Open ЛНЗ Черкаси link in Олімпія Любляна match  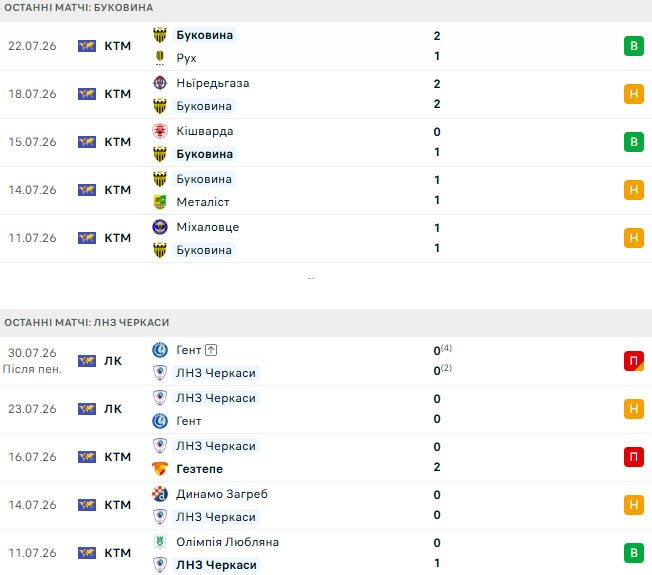[x=216, y=565]
